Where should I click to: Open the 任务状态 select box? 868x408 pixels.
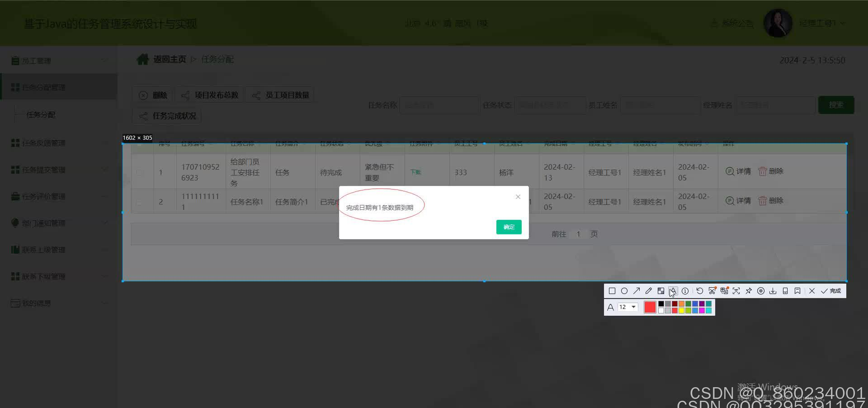pos(550,105)
